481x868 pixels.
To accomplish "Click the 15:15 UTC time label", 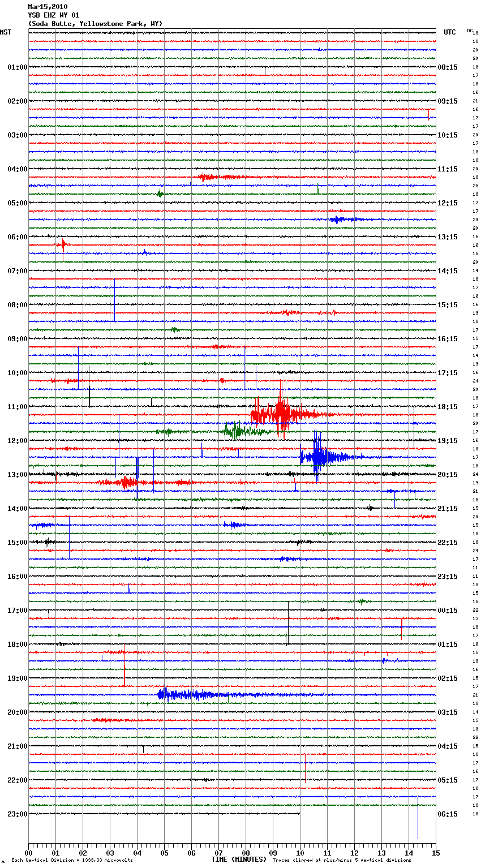I will coord(448,305).
